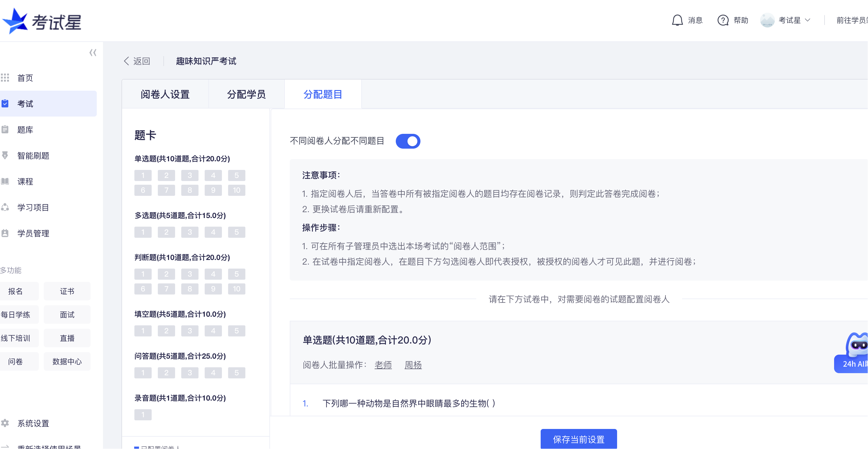Go back using the 返回 chevron

tap(127, 61)
